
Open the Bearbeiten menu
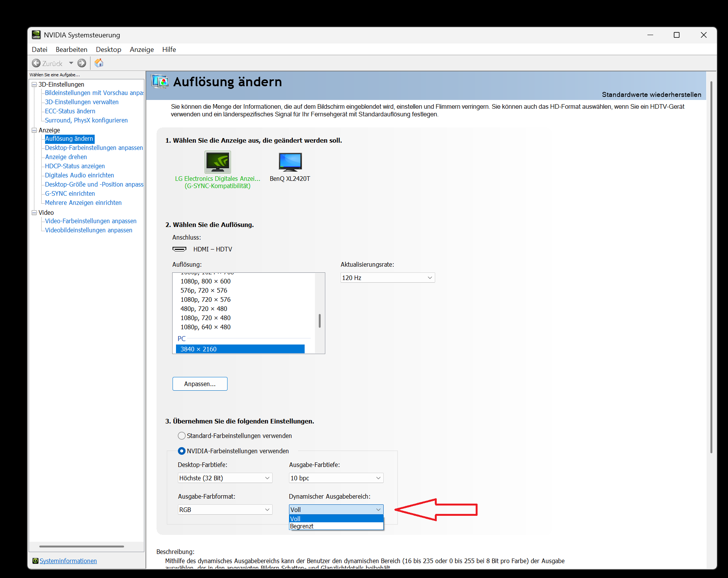click(71, 50)
